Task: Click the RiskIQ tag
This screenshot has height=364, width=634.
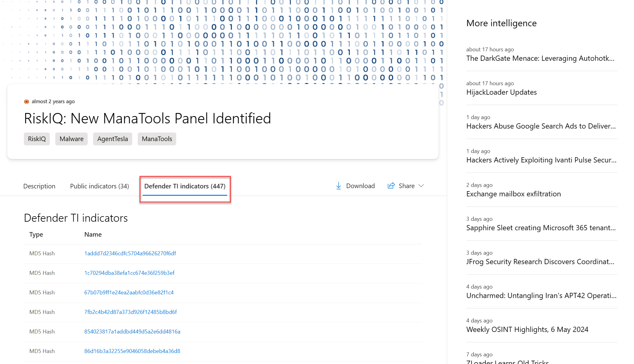Action: 37,139
